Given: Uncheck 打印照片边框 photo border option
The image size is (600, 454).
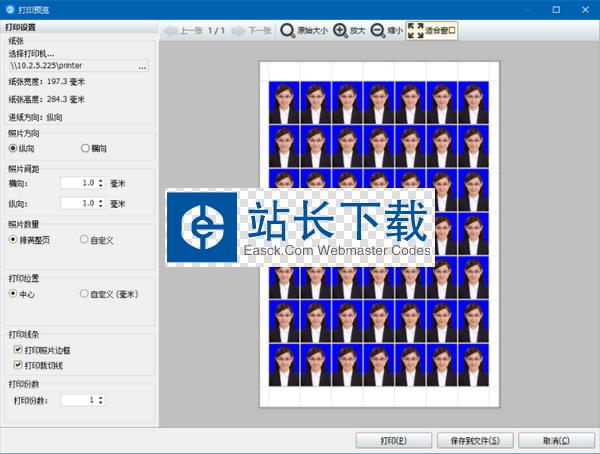Looking at the screenshot, I should click(x=17, y=350).
